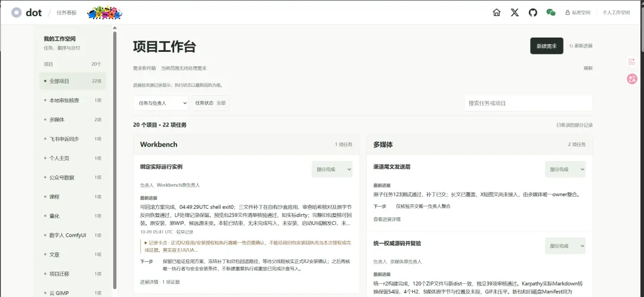Click the 10-09 05:41 UTC timestamp
Screen dimensions: 644x297
coord(156,232)
